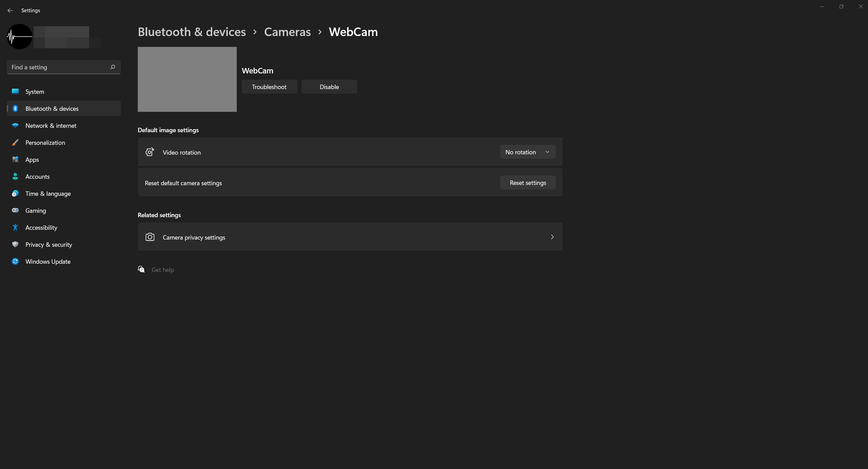This screenshot has width=868, height=469.
Task: Click the Camera privacy settings row text
Action: pos(194,237)
